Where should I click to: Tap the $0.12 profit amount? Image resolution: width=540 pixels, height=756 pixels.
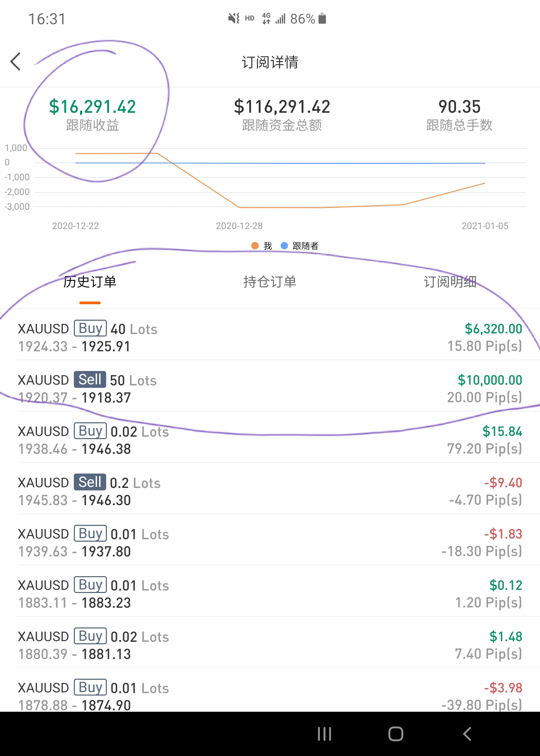(506, 585)
